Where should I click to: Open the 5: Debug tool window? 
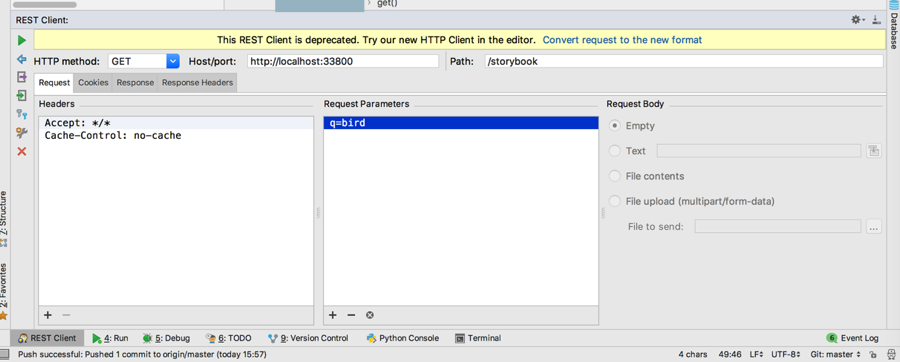tap(166, 338)
